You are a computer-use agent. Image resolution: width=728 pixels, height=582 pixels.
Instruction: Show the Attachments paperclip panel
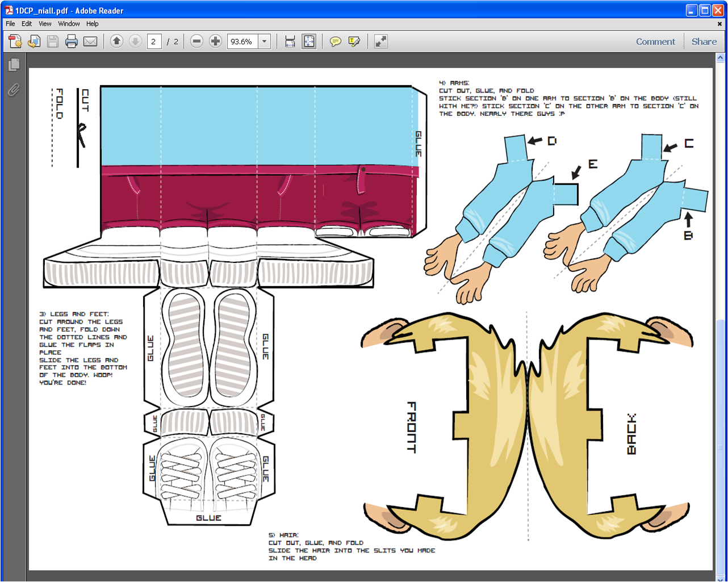coord(14,90)
